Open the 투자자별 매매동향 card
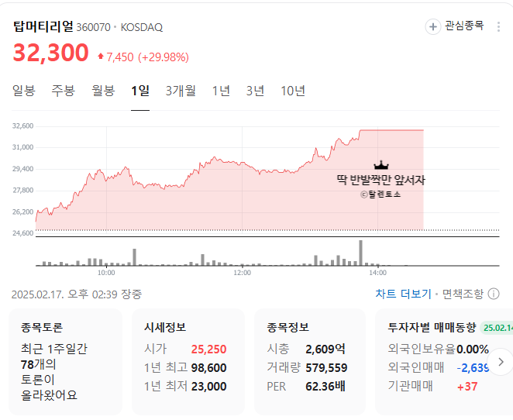This screenshot has width=513, height=420. [x=438, y=360]
